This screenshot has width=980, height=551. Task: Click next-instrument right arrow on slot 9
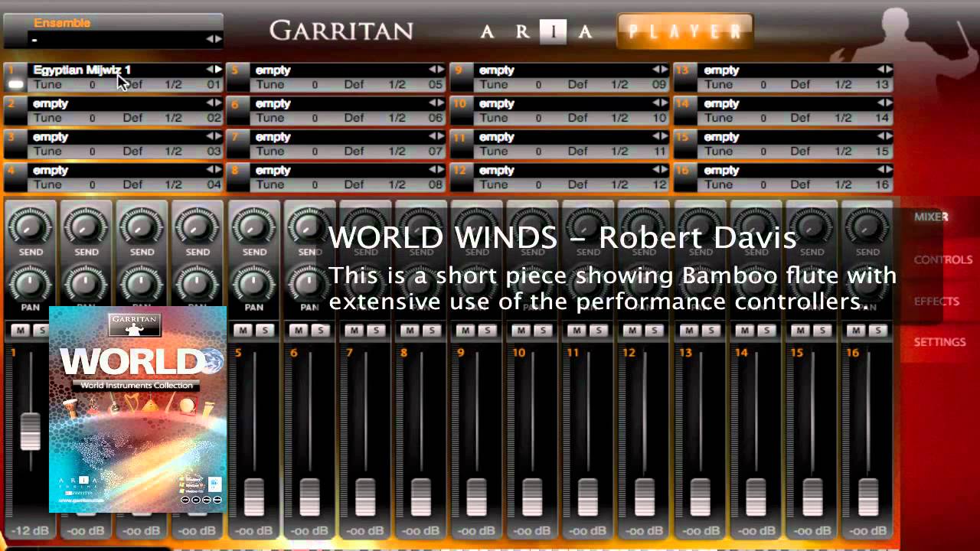(x=665, y=70)
